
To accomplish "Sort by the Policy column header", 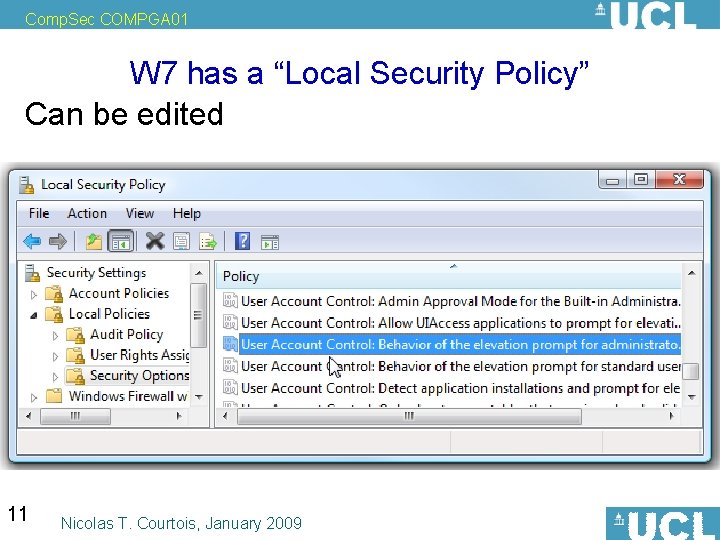I will (x=449, y=276).
